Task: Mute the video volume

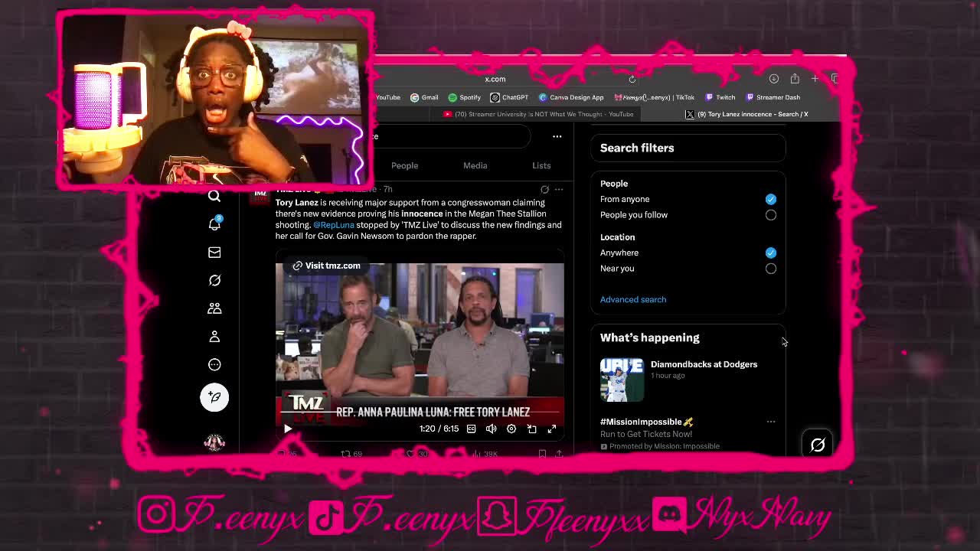Action: (x=491, y=429)
